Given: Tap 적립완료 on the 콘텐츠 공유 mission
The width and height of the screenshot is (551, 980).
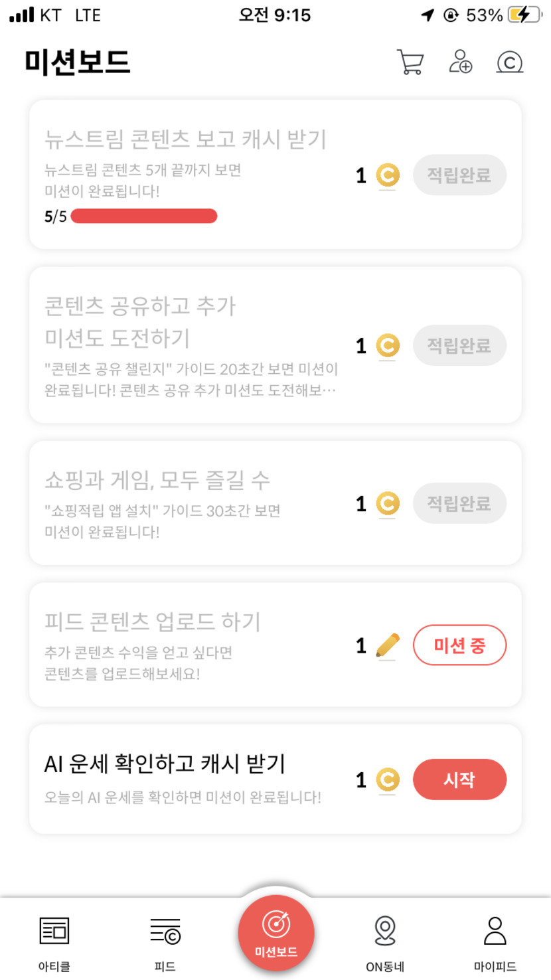Looking at the screenshot, I should click(459, 345).
